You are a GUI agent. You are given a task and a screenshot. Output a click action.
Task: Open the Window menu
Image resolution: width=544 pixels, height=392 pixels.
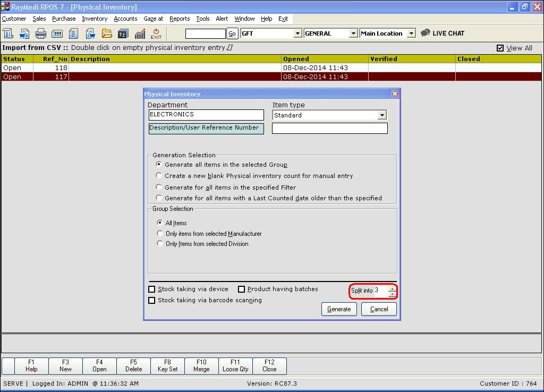pos(244,19)
